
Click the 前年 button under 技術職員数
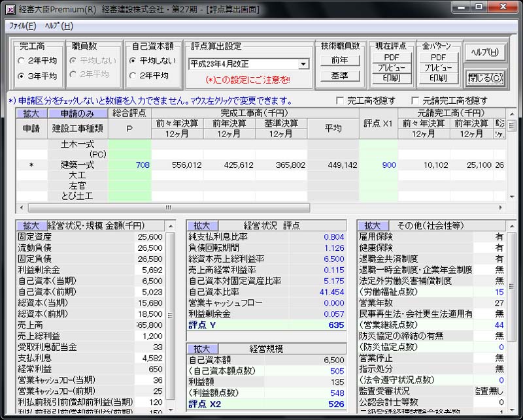pyautogui.click(x=339, y=61)
